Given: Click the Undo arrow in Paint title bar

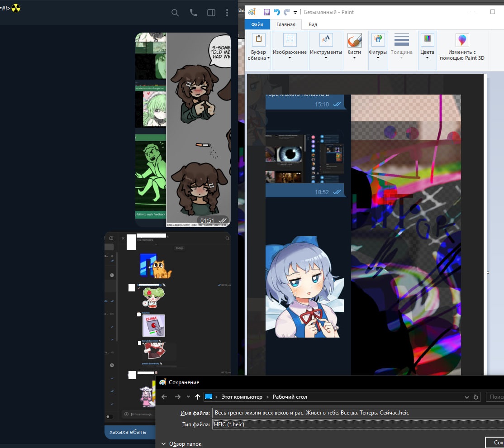Looking at the screenshot, I should (277, 12).
